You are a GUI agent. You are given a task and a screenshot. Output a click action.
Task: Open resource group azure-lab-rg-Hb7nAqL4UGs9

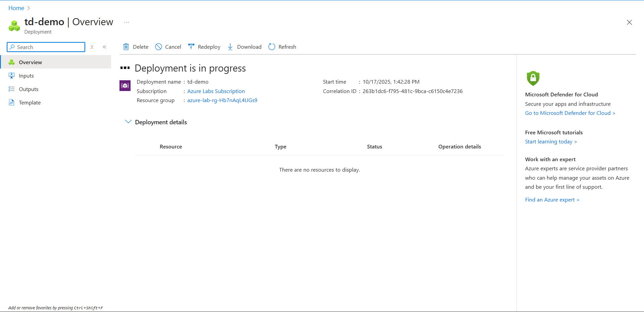pyautogui.click(x=222, y=100)
